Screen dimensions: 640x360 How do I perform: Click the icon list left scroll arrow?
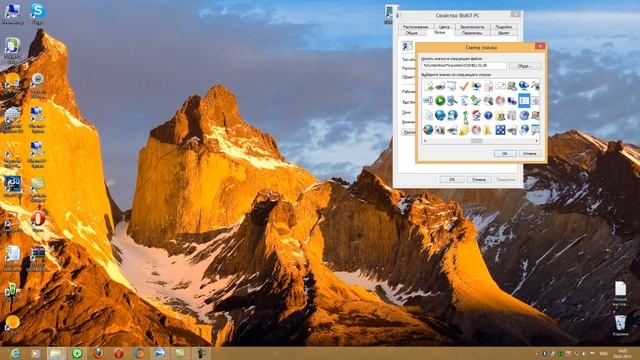[425, 141]
